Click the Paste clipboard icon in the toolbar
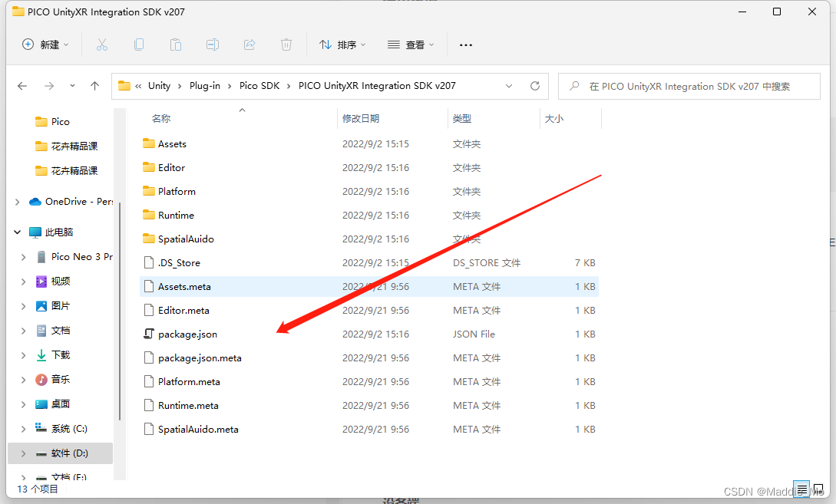 pyautogui.click(x=175, y=44)
